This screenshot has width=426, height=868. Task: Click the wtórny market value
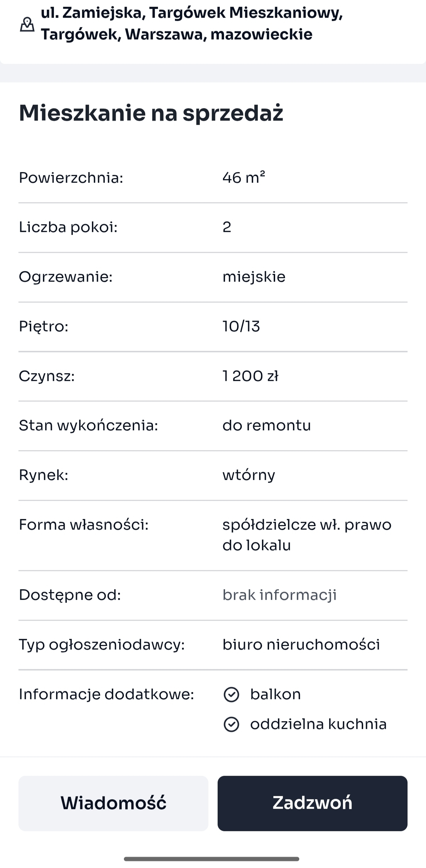(249, 475)
